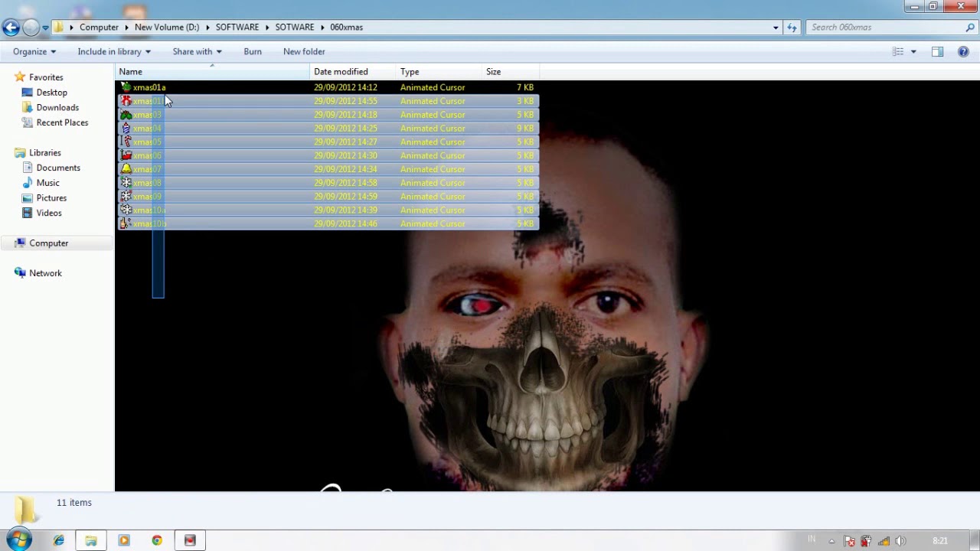Screen dimensions: 980x551
Task: Expand the arrow after New Volume (D:) in the address bar
Action: (207, 28)
